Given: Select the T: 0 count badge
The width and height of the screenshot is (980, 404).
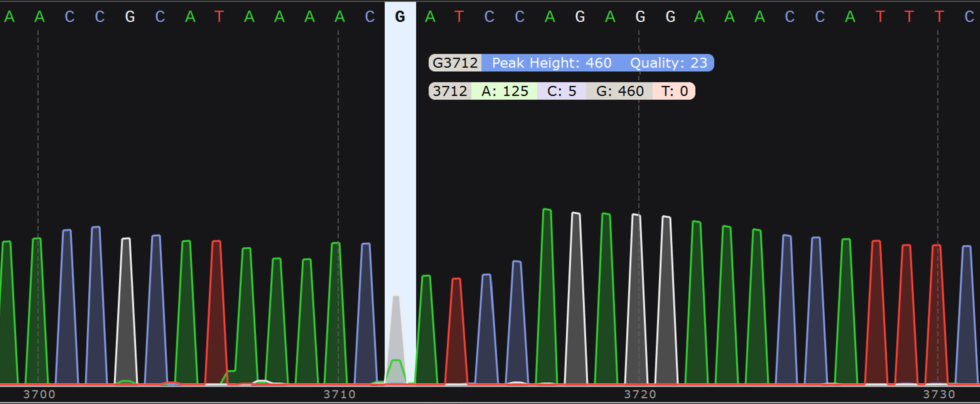Looking at the screenshot, I should coord(675,91).
